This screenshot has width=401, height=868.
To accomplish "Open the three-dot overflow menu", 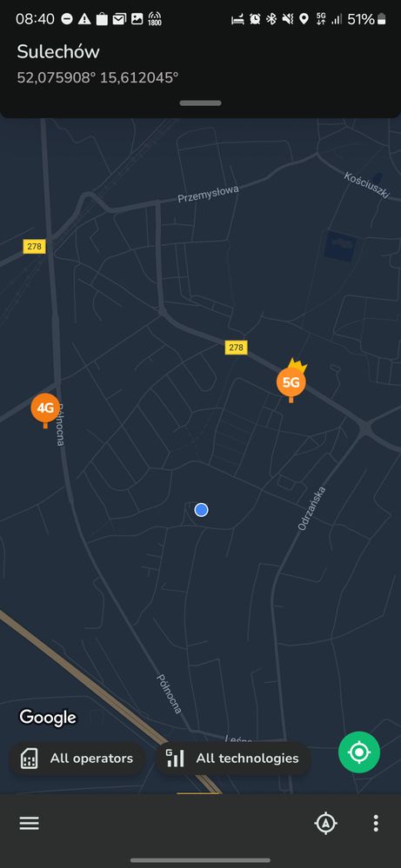I will (376, 823).
